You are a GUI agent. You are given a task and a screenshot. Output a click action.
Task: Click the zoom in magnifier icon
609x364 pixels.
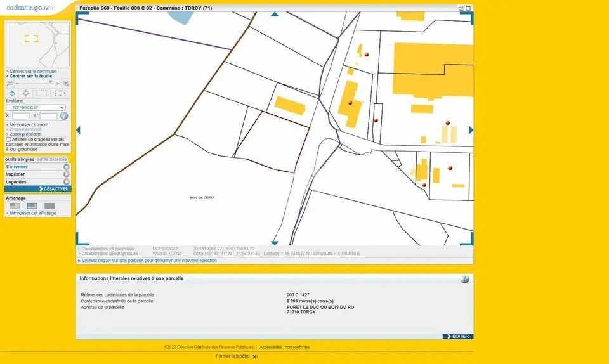pos(66,84)
